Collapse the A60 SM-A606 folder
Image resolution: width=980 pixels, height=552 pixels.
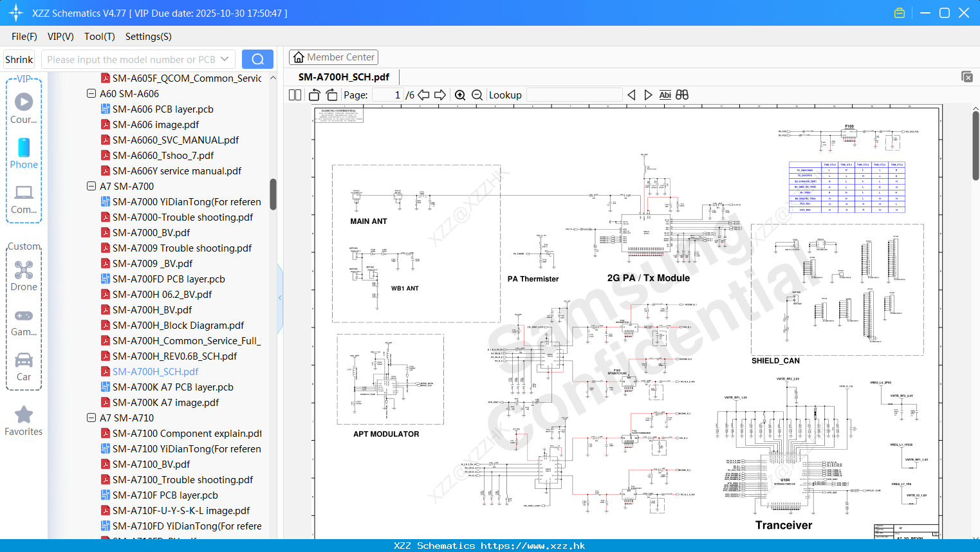[x=91, y=93]
